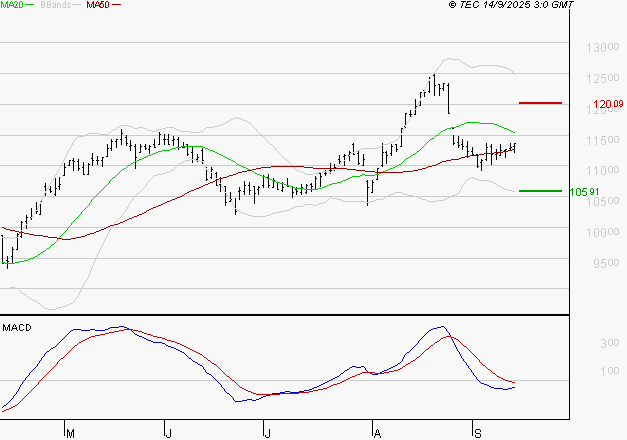
Task: Click the 12500 price axis label
Action: coord(603,78)
